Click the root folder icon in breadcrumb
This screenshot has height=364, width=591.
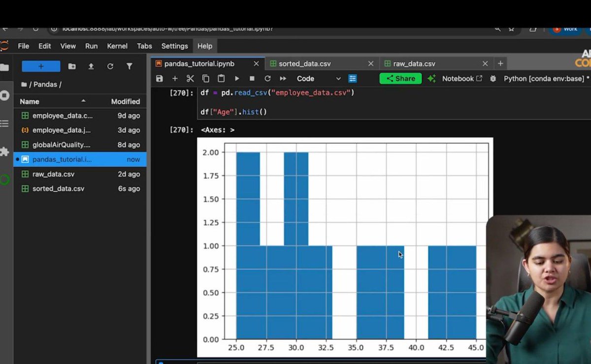(x=24, y=85)
